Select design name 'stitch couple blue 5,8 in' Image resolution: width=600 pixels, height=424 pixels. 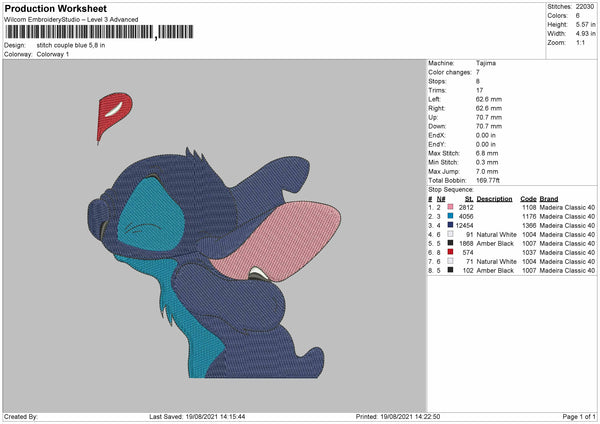click(x=71, y=45)
